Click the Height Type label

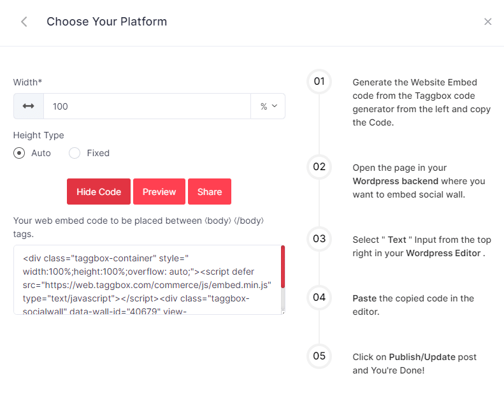[39, 135]
